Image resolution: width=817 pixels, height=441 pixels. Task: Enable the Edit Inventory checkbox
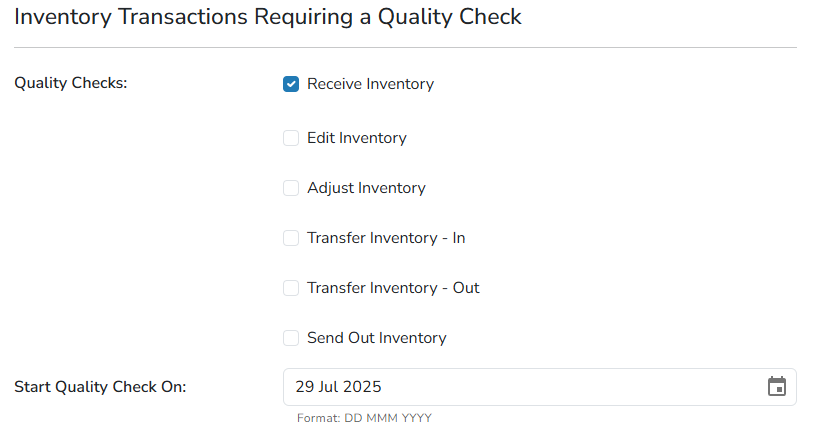pos(291,138)
